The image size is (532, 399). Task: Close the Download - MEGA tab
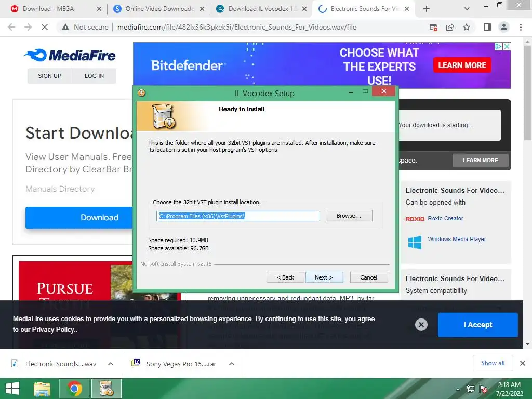pos(99,9)
